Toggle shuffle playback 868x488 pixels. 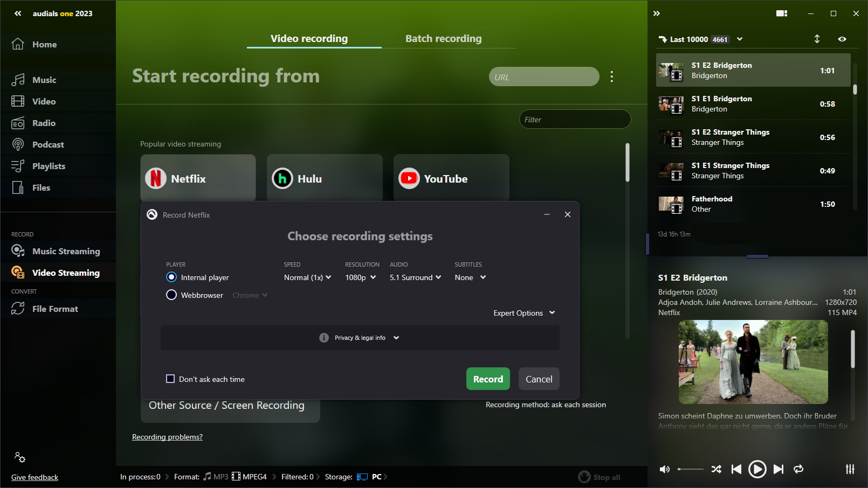pyautogui.click(x=716, y=469)
